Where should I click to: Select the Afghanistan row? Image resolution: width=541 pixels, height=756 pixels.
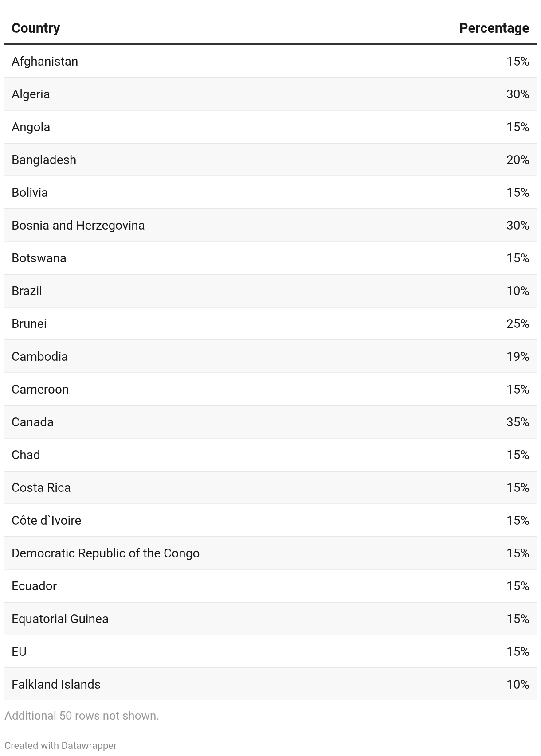point(270,62)
